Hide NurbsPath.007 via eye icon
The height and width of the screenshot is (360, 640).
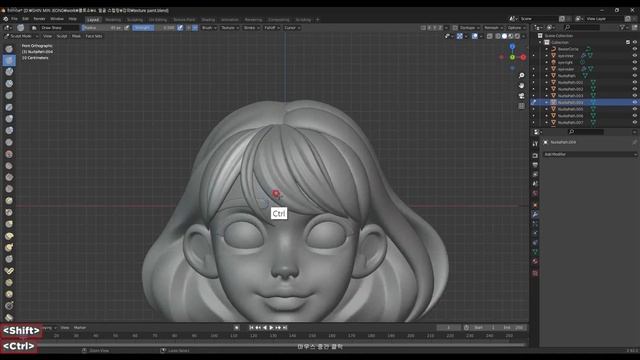click(635, 122)
